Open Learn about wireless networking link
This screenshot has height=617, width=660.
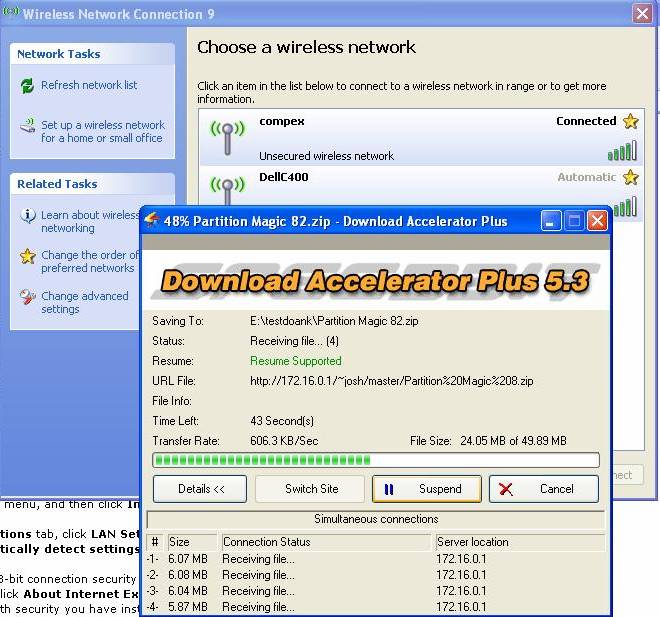pos(90,222)
